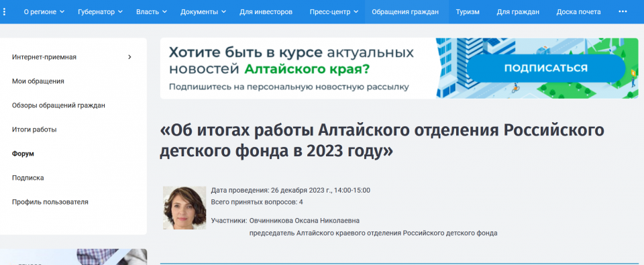Open the vertical dots menu icon at far left
Screen dimensions: 644x265
[4, 12]
